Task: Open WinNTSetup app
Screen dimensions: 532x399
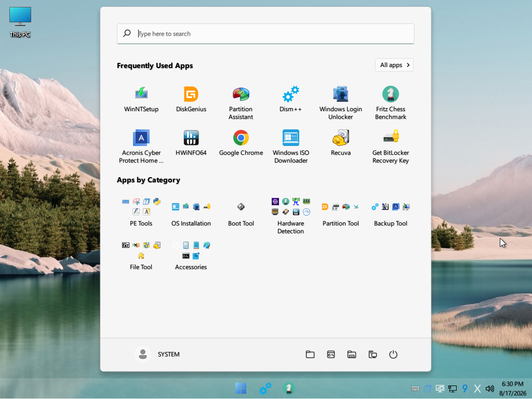Action: [141, 99]
